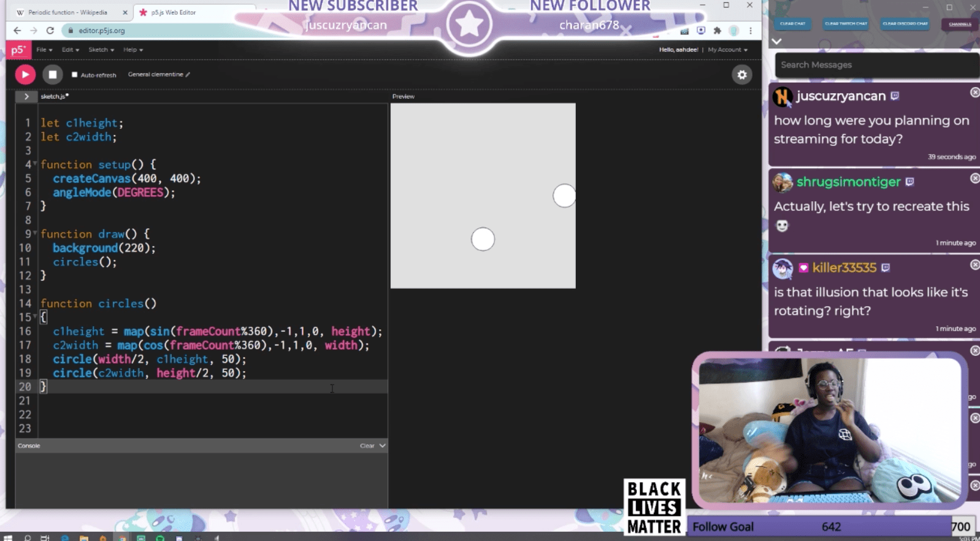Open the Sketch menu
The height and width of the screenshot is (541, 980).
pos(101,50)
